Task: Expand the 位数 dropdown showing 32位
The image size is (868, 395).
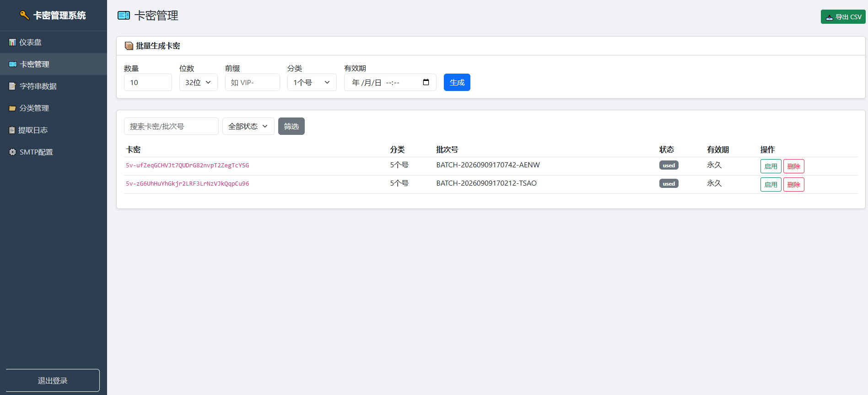Action: pyautogui.click(x=199, y=82)
